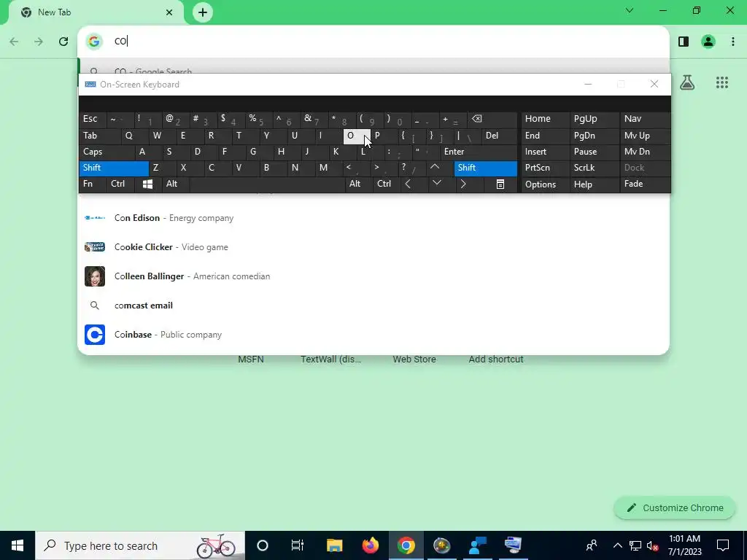The height and width of the screenshot is (560, 747).
Task: Open Cortana circle icon on taskbar
Action: pos(263,545)
